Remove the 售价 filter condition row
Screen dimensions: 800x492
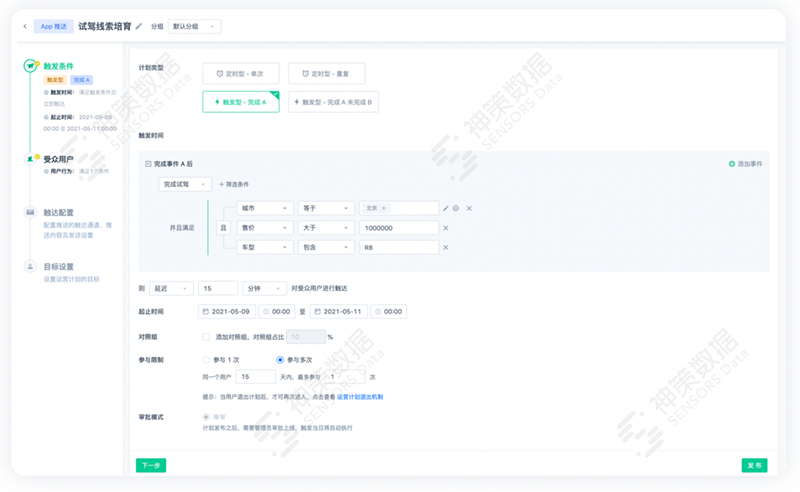pos(446,228)
